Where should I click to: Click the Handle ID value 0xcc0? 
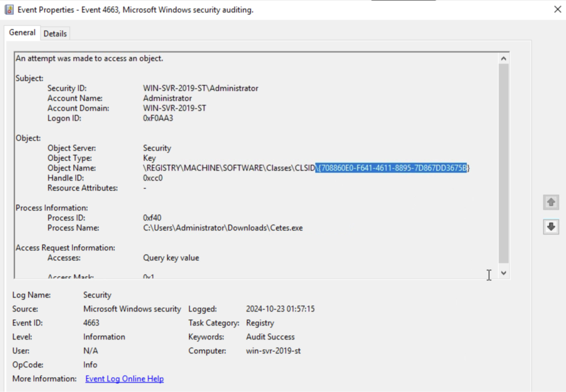[x=153, y=178]
